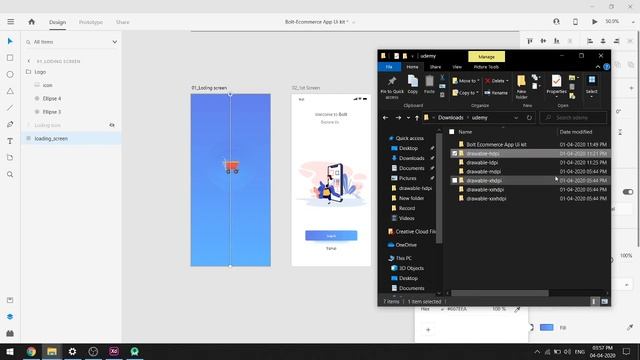Screen dimensions: 640x360
Task: Click the Properties button in Explorer ribbon
Action: click(556, 85)
